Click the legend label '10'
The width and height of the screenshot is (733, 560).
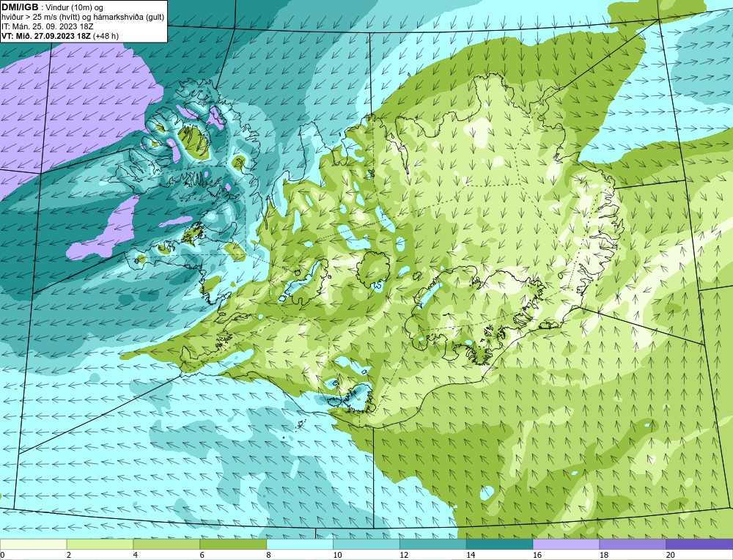[337, 555]
